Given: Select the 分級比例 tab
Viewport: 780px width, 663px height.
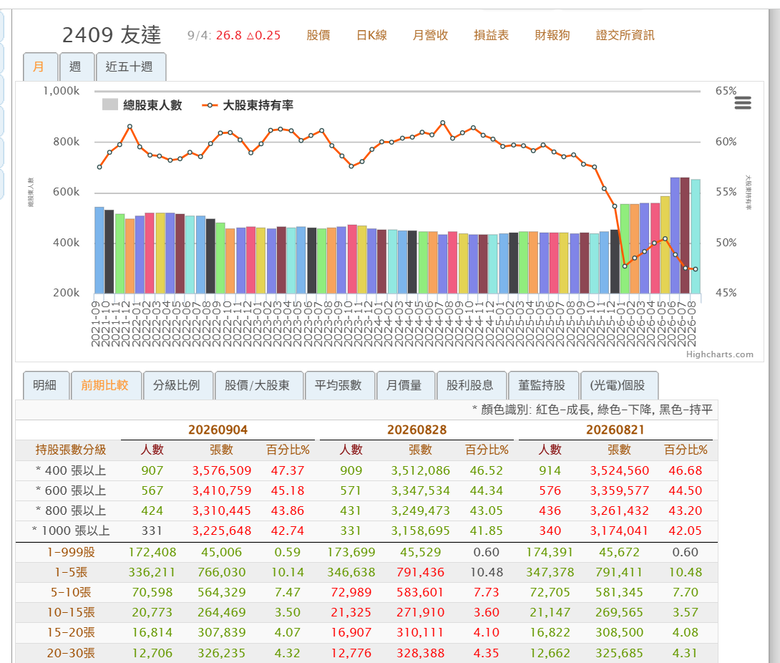Looking at the screenshot, I should (x=177, y=385).
